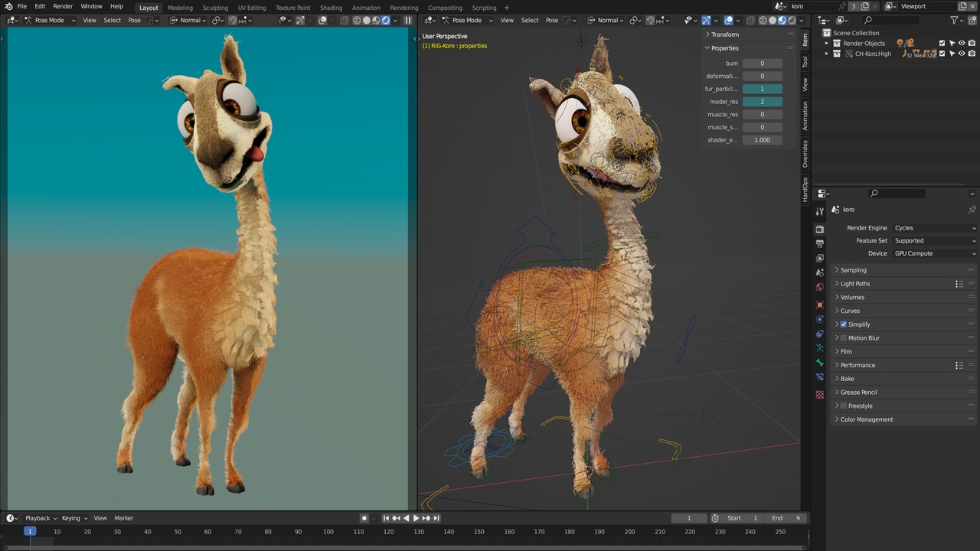Select the Output Properties printer icon
Viewport: 980px width, 551px height.
coord(819,242)
